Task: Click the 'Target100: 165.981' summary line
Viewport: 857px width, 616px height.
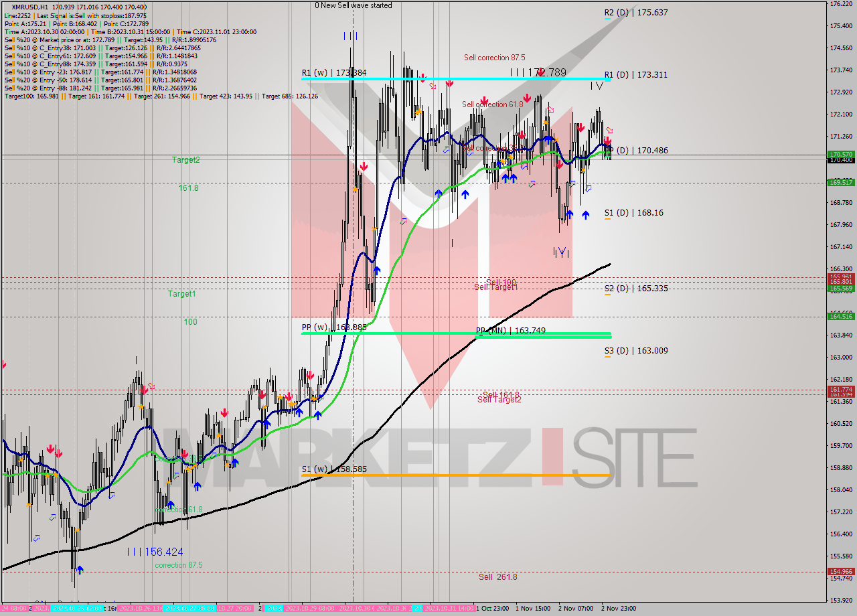Action: point(161,96)
